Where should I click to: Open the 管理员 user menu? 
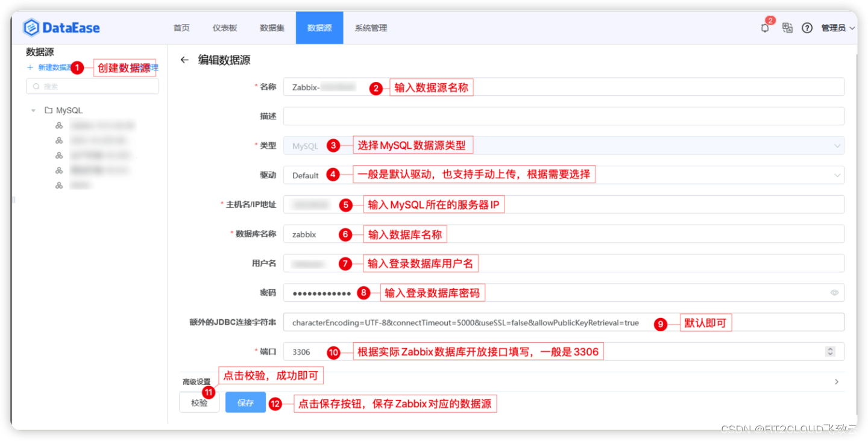point(838,28)
